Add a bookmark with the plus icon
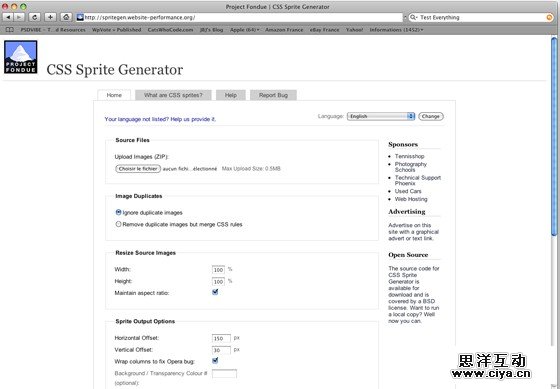The image size is (560, 389). (x=50, y=17)
